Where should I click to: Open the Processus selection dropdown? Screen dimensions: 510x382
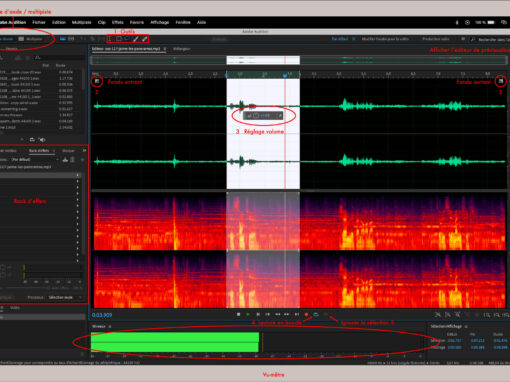(65, 297)
